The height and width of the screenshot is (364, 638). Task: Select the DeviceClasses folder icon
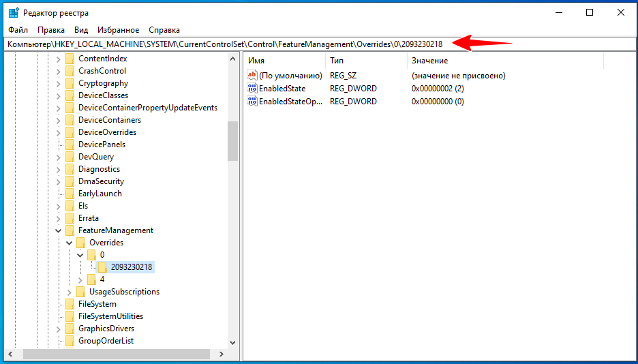pyautogui.click(x=70, y=95)
